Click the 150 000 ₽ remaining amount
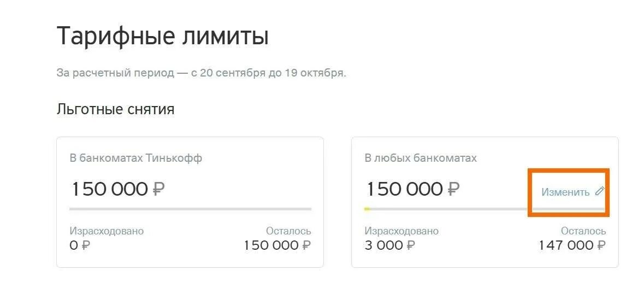Viewport: 644px width, 288px height. click(x=277, y=245)
